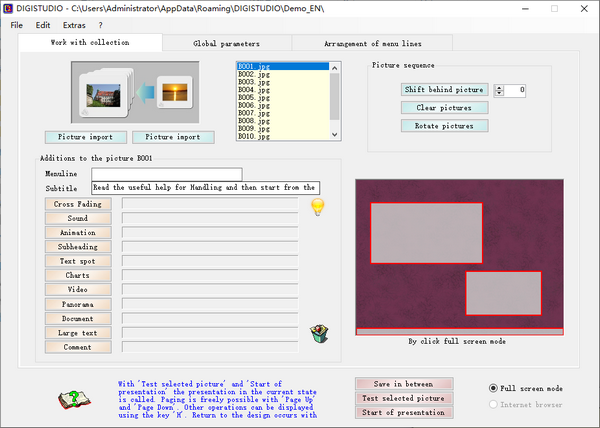This screenshot has height=428, width=600.
Task: Decrease the shift behind picture value
Action: [x=499, y=93]
